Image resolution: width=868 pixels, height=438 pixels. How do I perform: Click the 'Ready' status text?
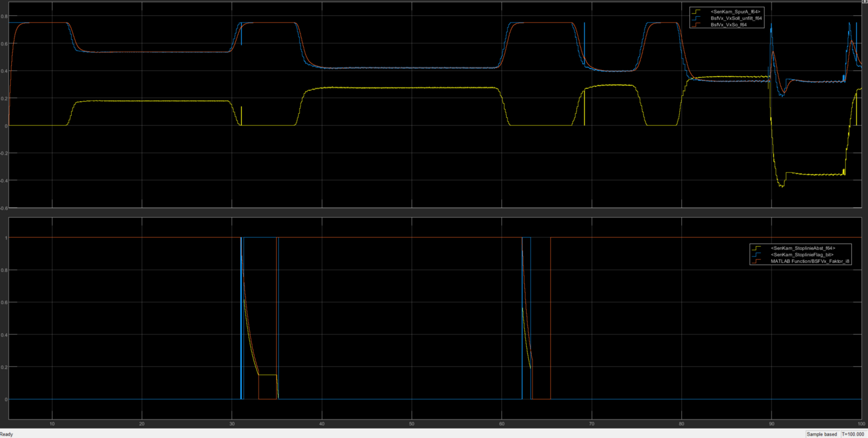(x=7, y=434)
